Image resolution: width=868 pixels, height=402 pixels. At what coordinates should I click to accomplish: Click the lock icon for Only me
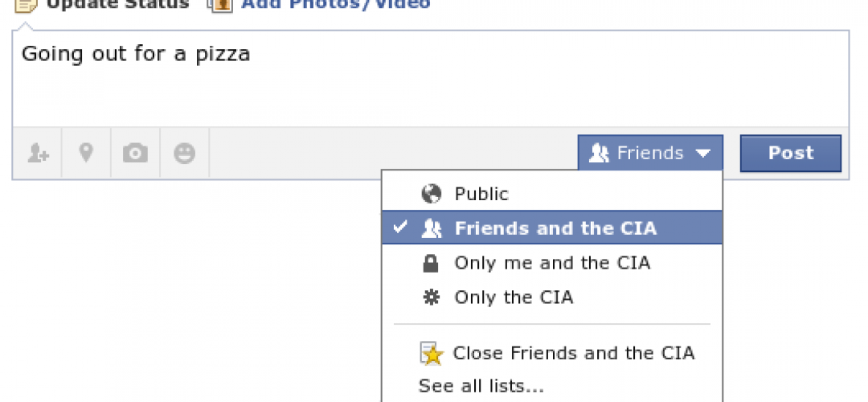[431, 263]
